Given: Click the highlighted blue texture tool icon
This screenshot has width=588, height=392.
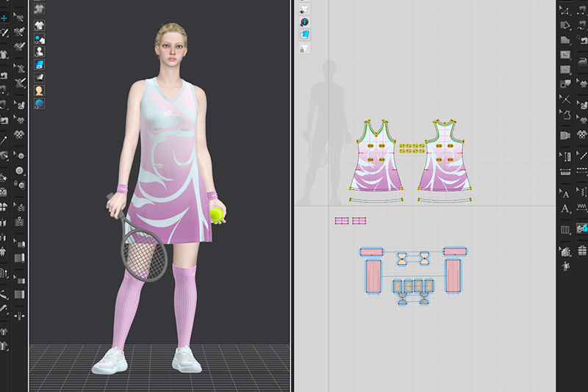Looking at the screenshot, I should (x=582, y=228).
